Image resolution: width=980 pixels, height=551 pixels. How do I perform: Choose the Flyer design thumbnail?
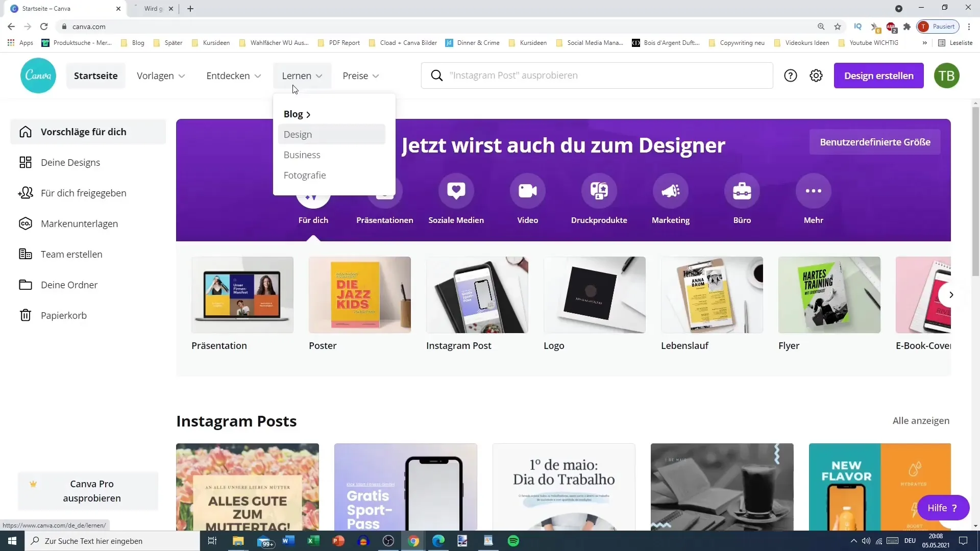[829, 295]
